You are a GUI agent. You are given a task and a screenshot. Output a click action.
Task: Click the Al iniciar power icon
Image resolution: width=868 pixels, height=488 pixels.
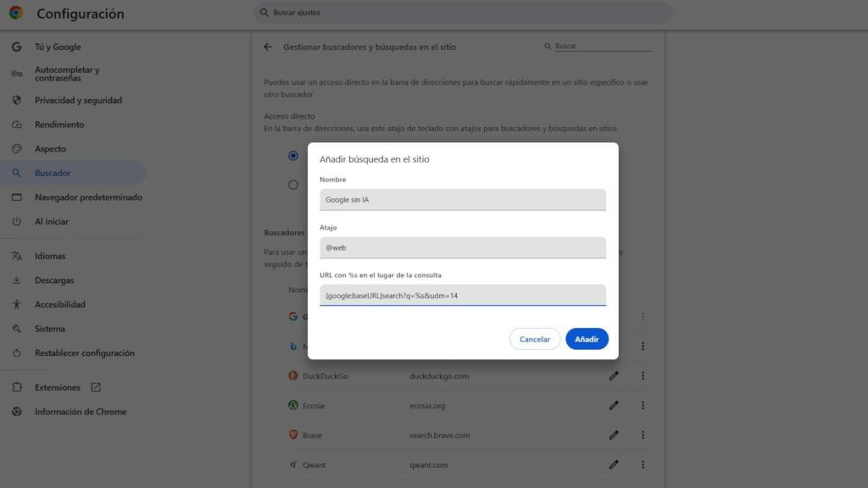tap(17, 221)
